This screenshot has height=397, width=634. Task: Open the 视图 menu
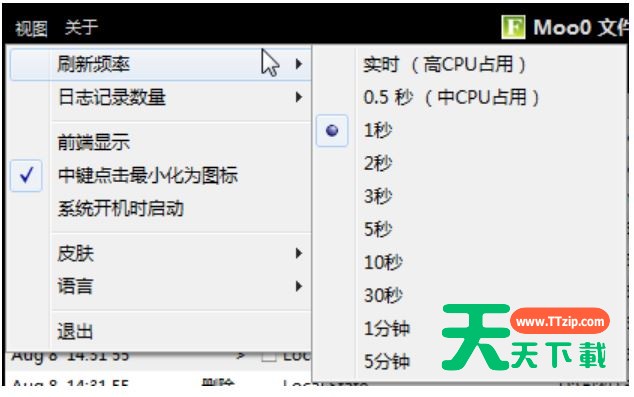point(31,28)
